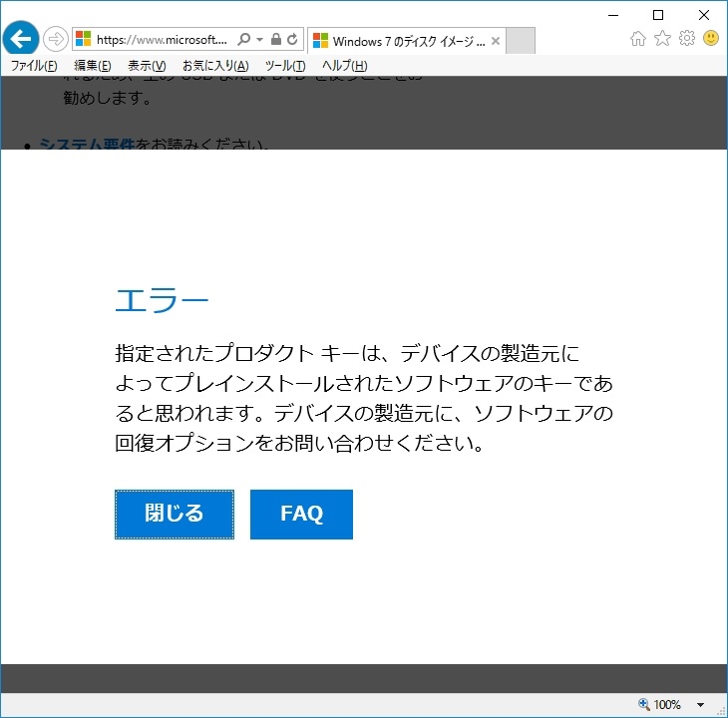Open a new blank tab
This screenshot has height=718, width=728.
tap(520, 41)
